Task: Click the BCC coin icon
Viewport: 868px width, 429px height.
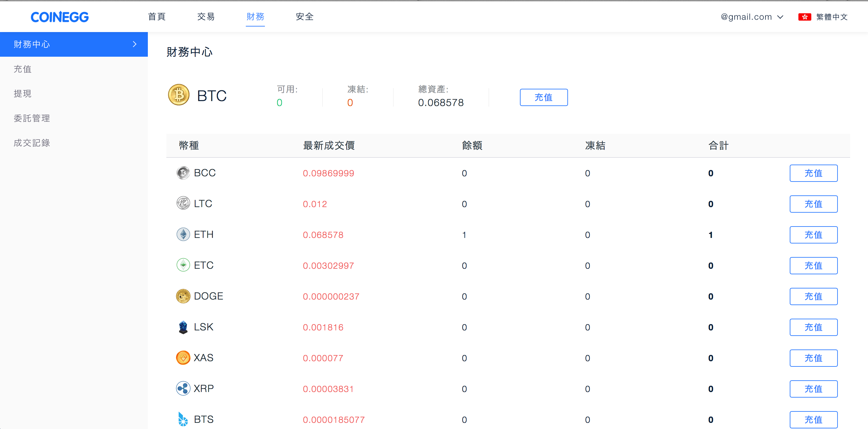Action: click(183, 173)
